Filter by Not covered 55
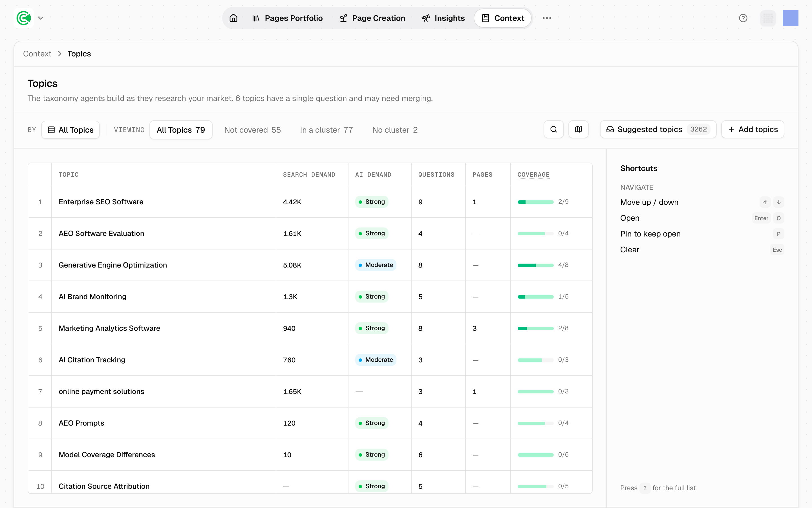Screen dimensions: 812x508 [x=252, y=130]
